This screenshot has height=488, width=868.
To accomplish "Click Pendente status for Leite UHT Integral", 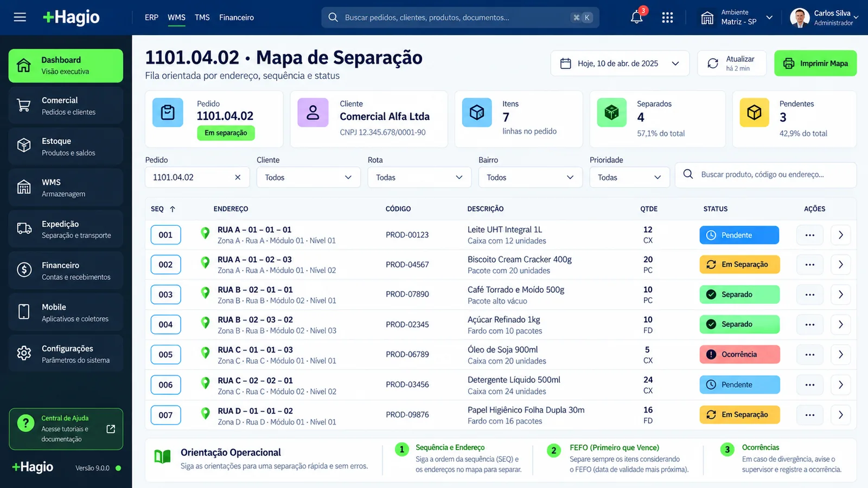I will click(x=739, y=235).
